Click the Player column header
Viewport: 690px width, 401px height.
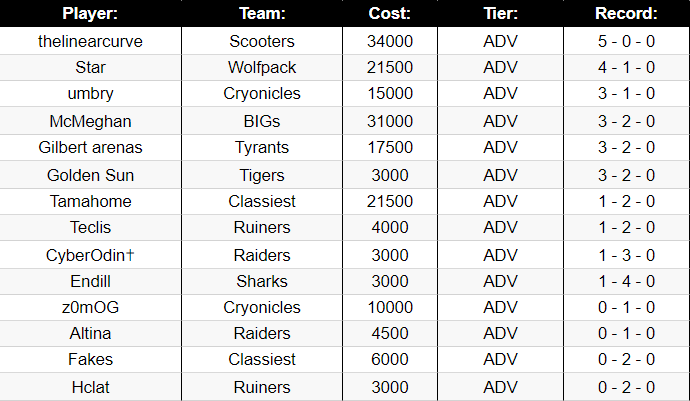click(90, 13)
